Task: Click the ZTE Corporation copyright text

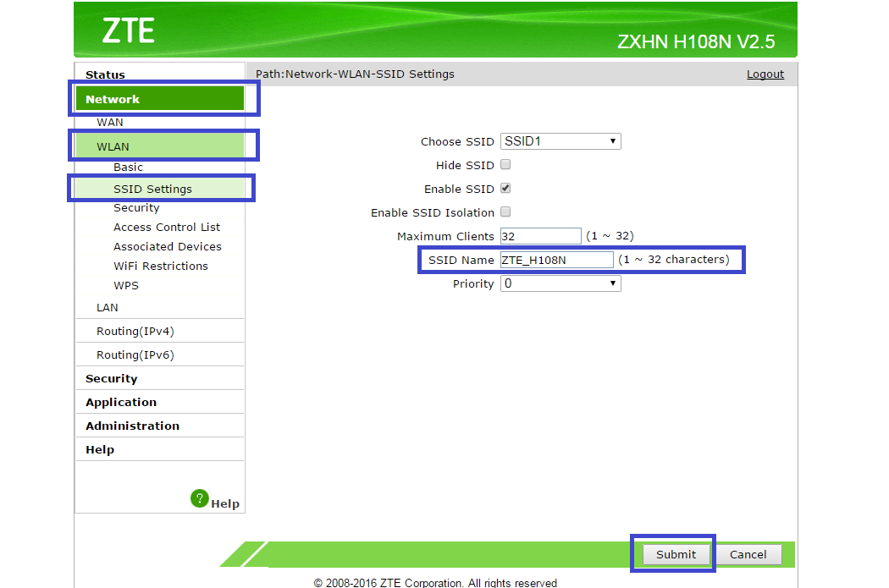Action: pos(435,583)
